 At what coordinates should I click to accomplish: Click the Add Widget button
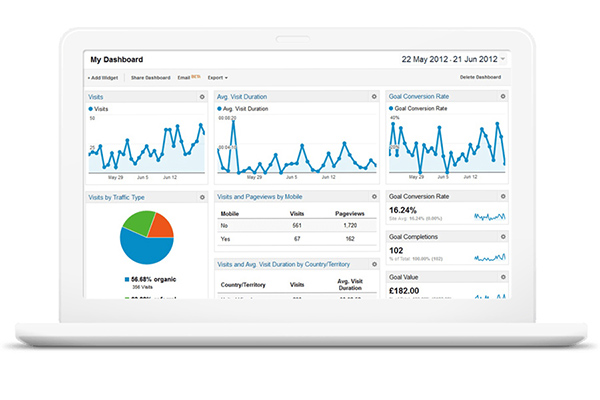click(104, 77)
